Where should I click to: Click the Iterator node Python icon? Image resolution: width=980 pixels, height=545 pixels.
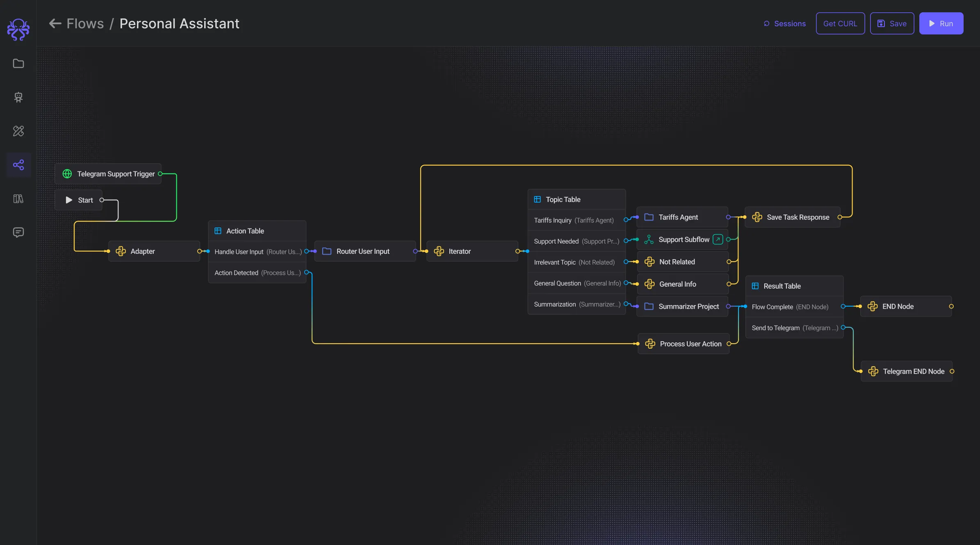tap(439, 251)
